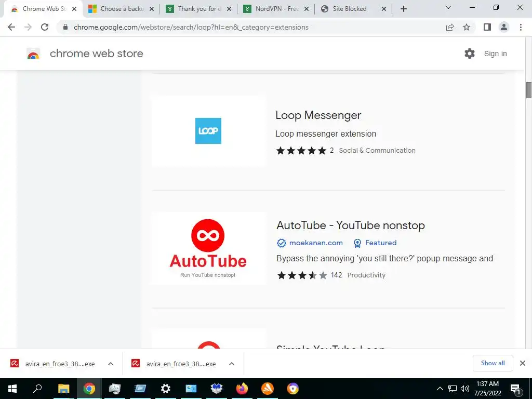This screenshot has width=532, height=399.
Task: Close the NordVPN tab
Action: click(x=307, y=9)
